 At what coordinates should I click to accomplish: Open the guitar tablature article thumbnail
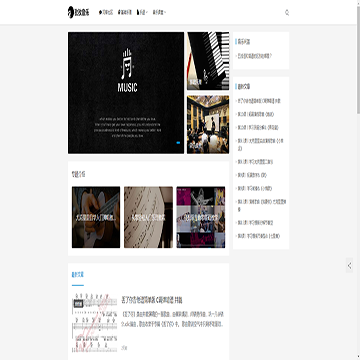click(x=95, y=322)
